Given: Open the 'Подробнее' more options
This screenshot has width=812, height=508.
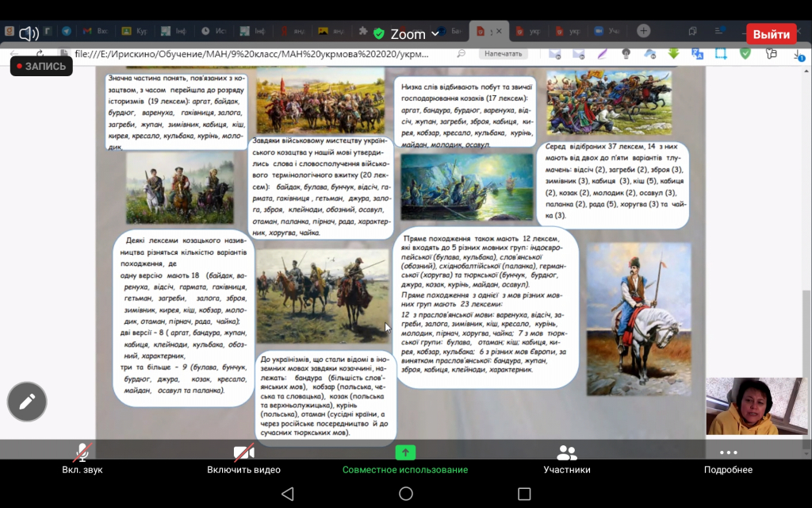Looking at the screenshot, I should click(x=728, y=459).
